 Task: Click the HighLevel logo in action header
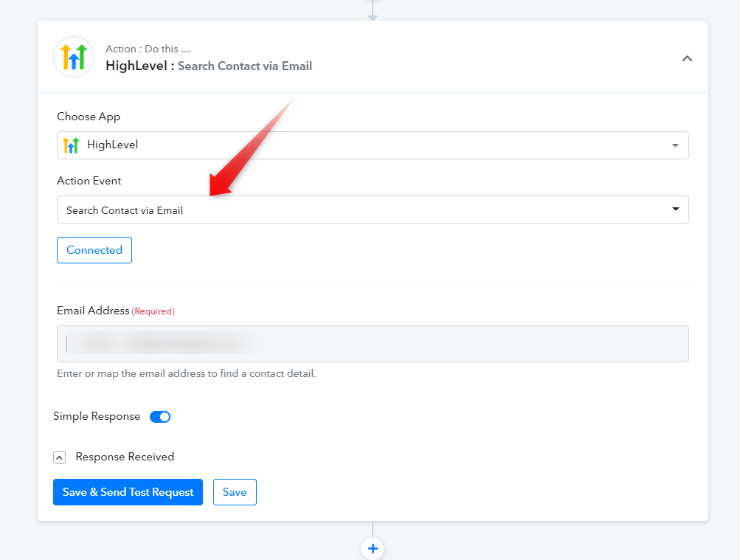click(x=74, y=57)
